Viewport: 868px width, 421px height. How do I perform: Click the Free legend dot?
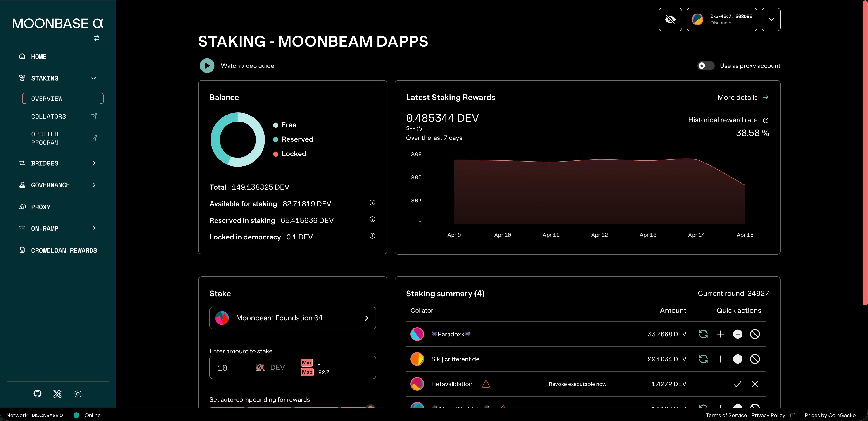coord(276,125)
